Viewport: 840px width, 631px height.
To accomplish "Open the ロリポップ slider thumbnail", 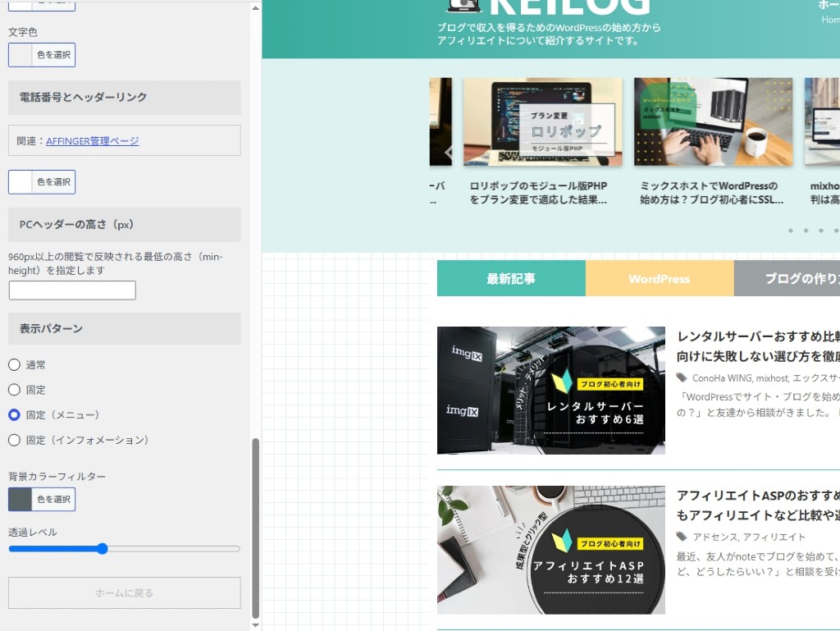I will tap(543, 121).
